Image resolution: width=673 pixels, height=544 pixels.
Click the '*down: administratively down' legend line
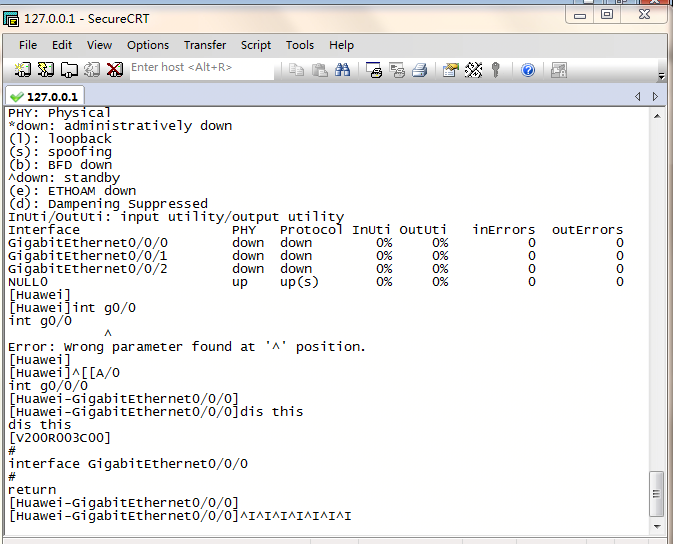click(x=120, y=126)
